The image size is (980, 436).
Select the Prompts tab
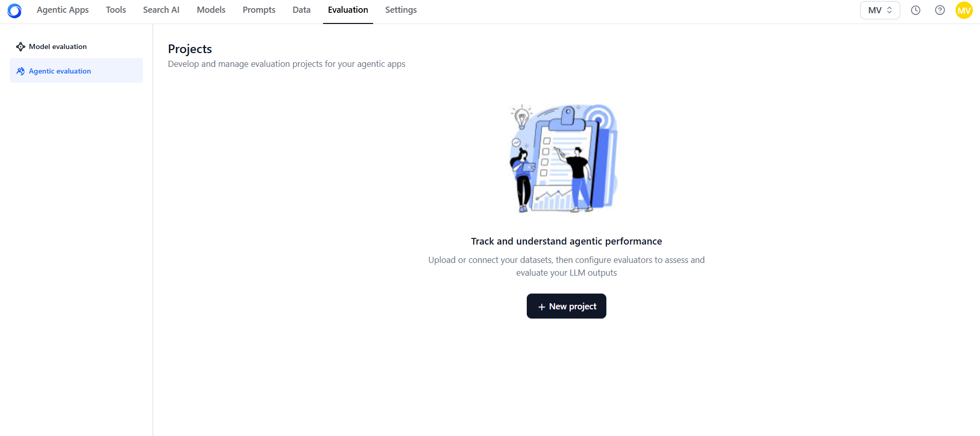pyautogui.click(x=259, y=10)
